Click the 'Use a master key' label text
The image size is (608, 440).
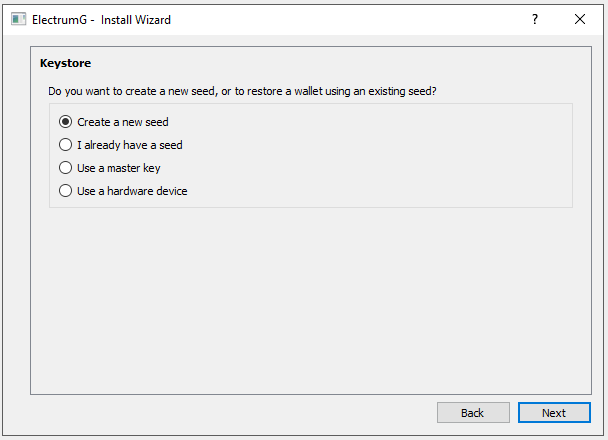point(119,168)
